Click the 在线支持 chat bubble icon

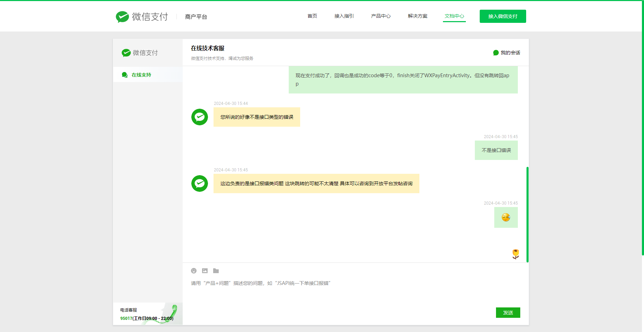[x=125, y=75]
